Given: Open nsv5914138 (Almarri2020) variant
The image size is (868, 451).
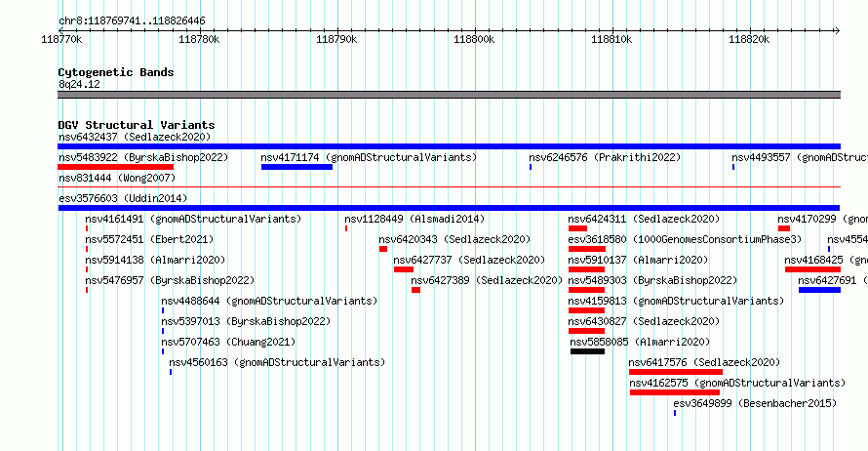Looking at the screenshot, I should coord(155,260).
